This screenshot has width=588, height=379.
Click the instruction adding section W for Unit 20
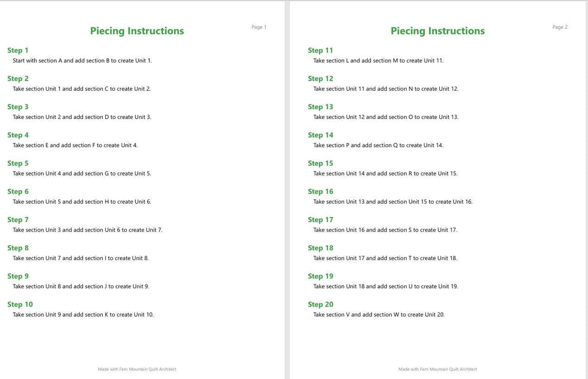coord(379,315)
